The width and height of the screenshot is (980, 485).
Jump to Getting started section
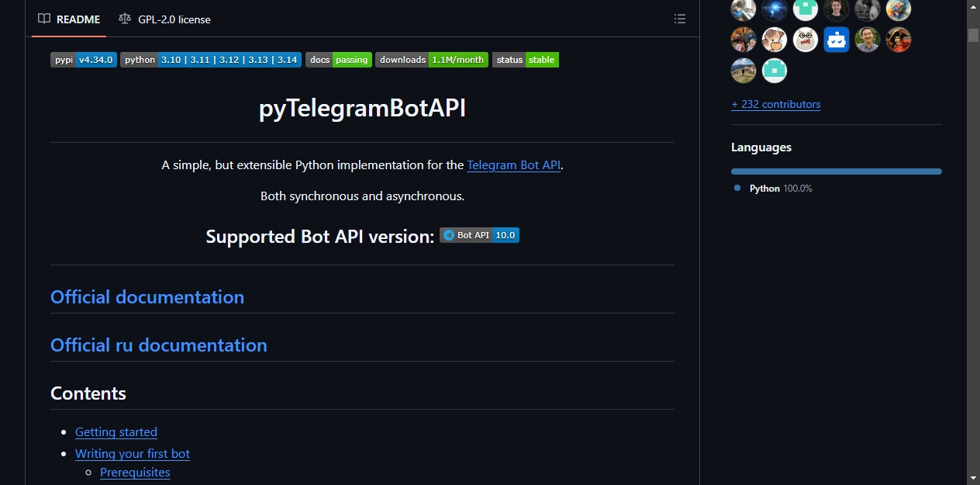tap(116, 432)
